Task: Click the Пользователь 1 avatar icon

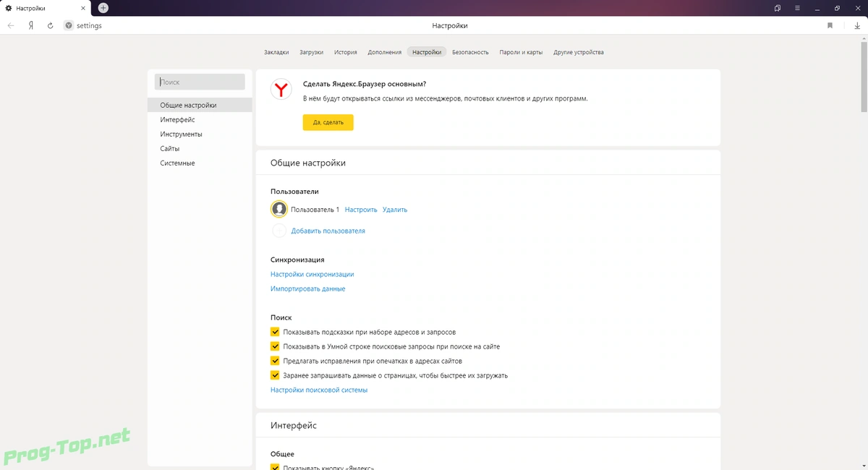Action: coord(279,209)
